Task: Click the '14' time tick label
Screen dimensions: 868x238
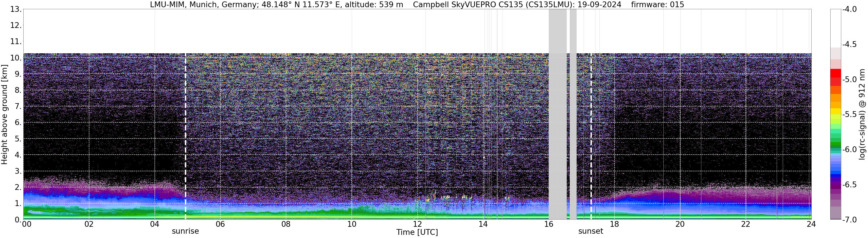Action: pos(483,224)
